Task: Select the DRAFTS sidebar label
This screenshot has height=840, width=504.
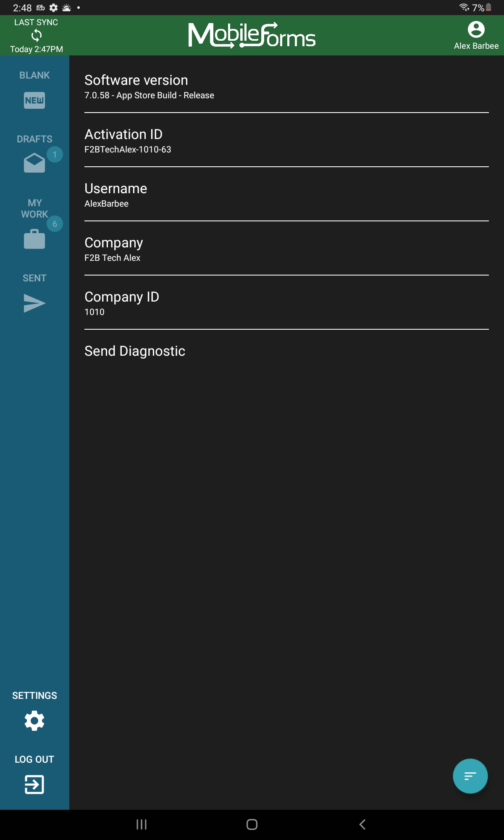Action: click(34, 139)
